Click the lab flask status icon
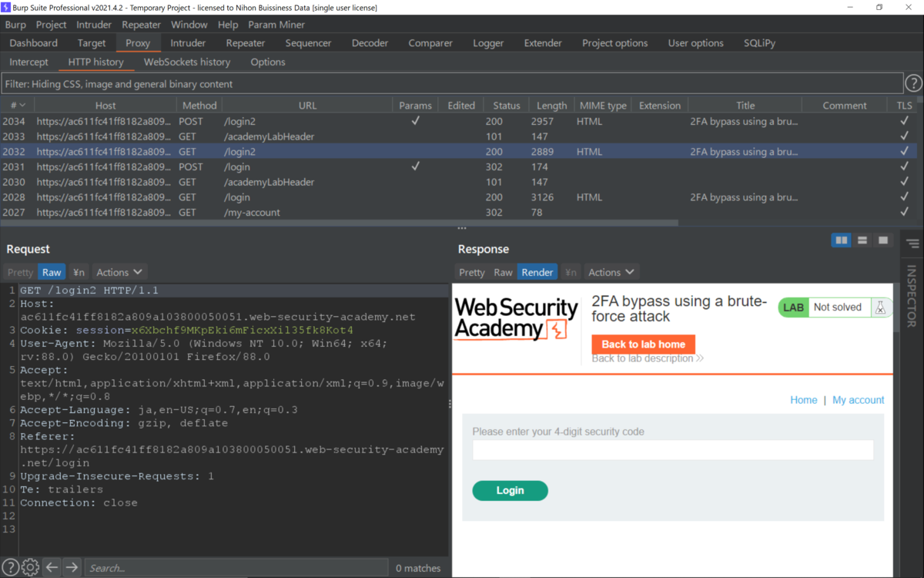The width and height of the screenshot is (924, 578). [880, 307]
